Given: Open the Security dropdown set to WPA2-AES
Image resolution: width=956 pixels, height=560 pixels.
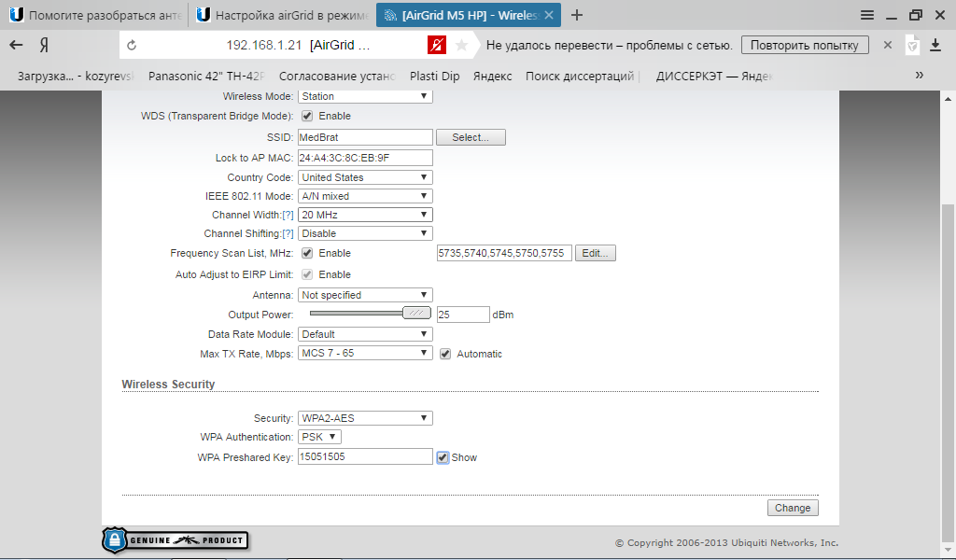Looking at the screenshot, I should tap(365, 418).
